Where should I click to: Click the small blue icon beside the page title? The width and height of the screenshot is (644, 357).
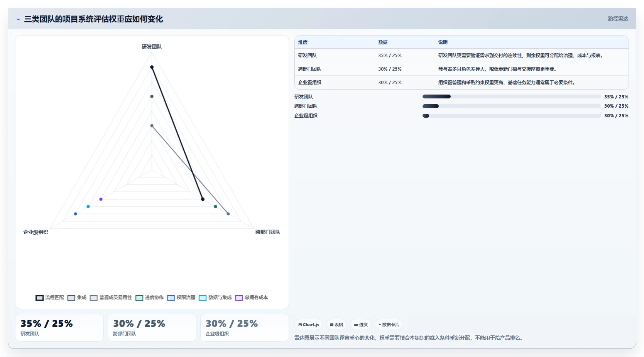[18, 19]
